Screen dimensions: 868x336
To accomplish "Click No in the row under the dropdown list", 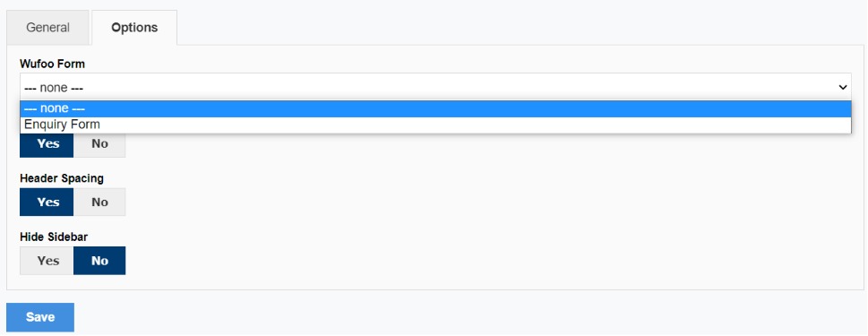I will point(99,144).
